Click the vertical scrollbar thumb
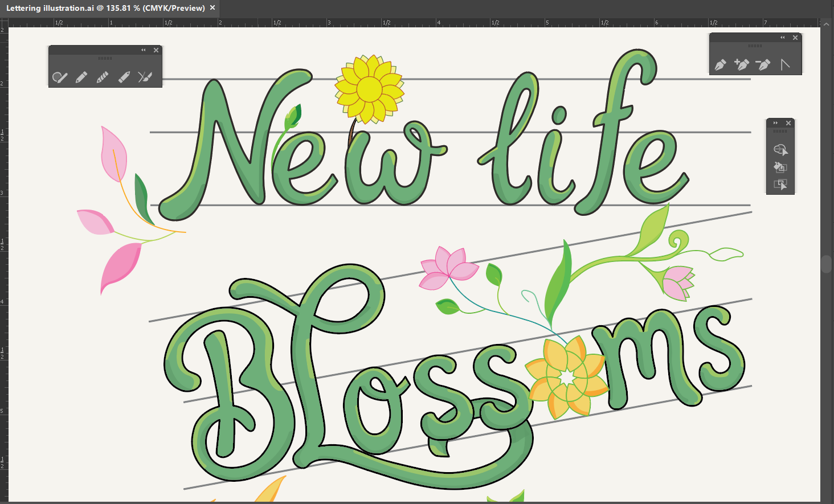 point(827,265)
